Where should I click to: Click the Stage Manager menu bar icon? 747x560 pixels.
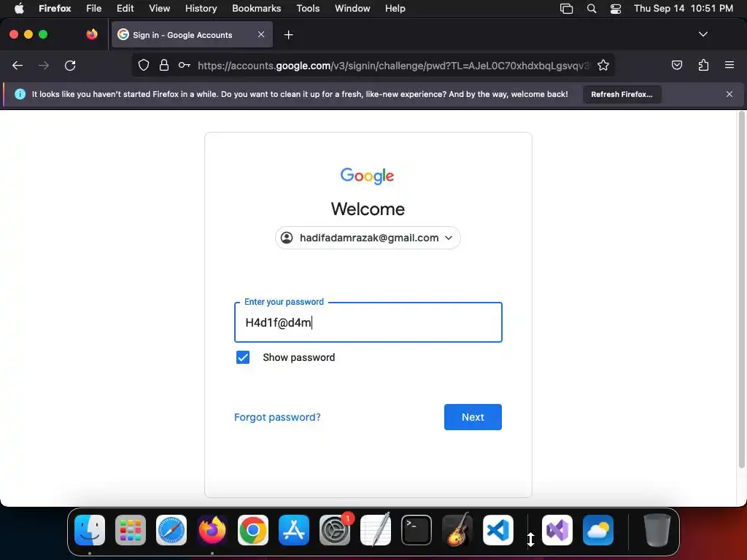pos(566,9)
